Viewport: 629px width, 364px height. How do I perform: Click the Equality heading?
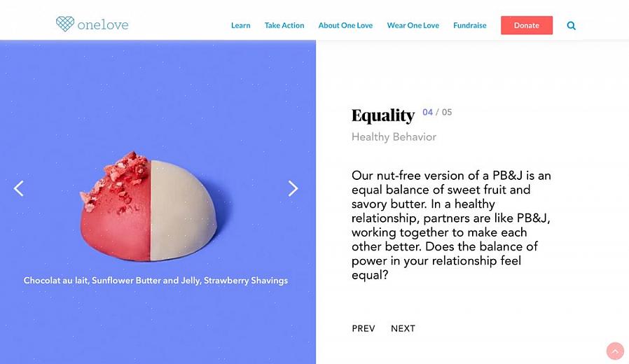coord(383,115)
